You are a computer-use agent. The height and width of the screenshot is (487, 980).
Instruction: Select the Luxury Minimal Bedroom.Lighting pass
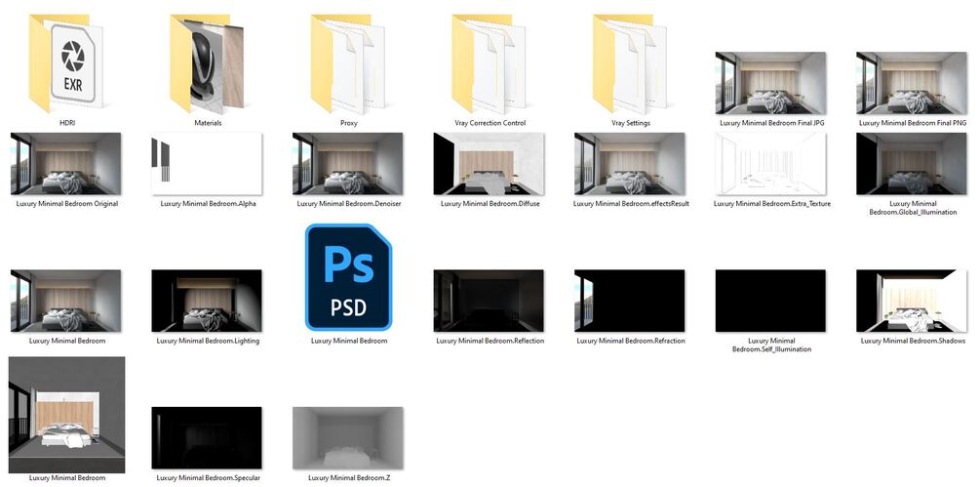[207, 301]
